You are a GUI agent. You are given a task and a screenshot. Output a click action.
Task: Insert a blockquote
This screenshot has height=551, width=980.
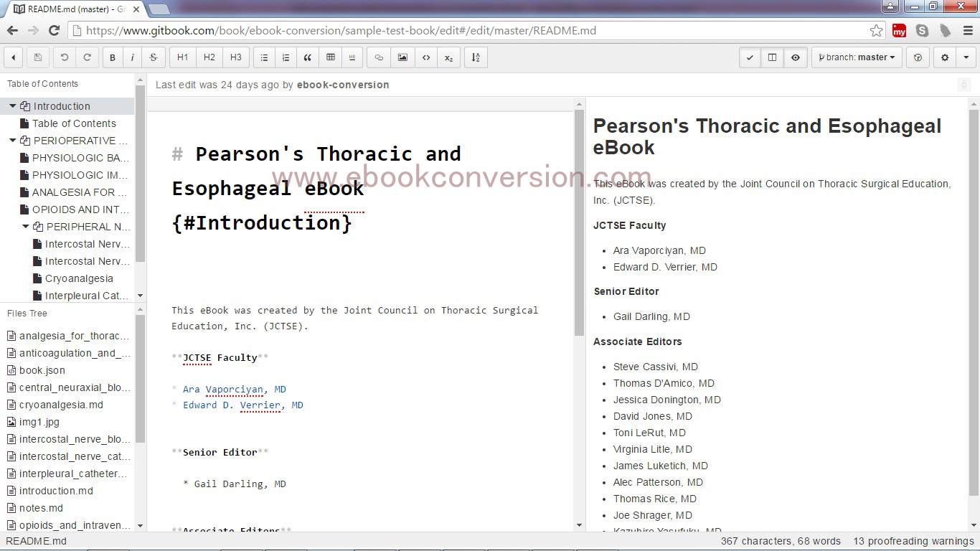click(308, 57)
